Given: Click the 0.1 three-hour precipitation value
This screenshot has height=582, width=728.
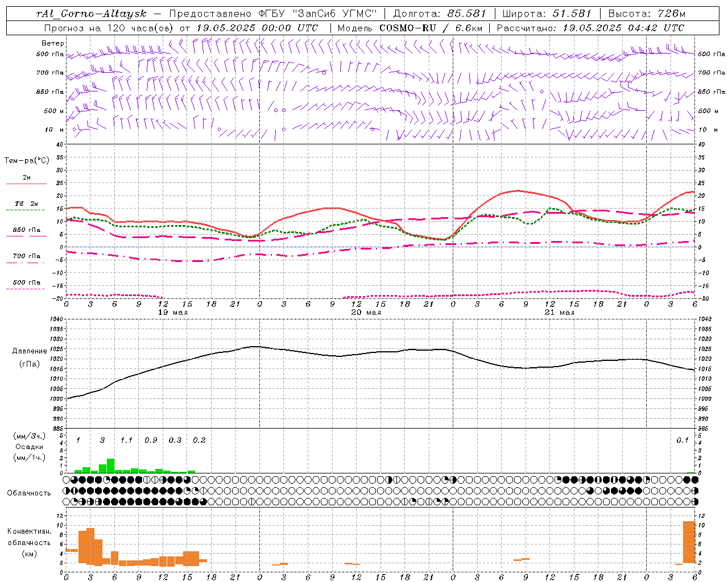Looking at the screenshot, I should [x=682, y=440].
